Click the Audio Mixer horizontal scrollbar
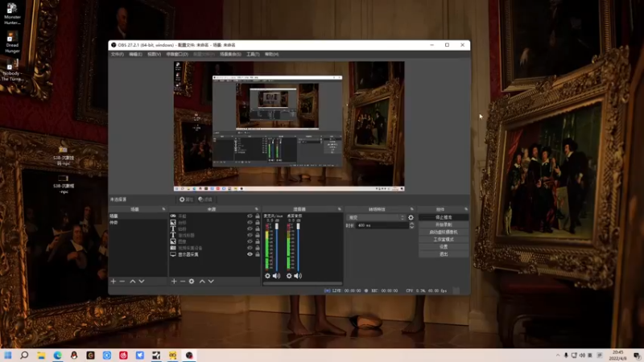The image size is (644, 362). pyautogui.click(x=303, y=283)
